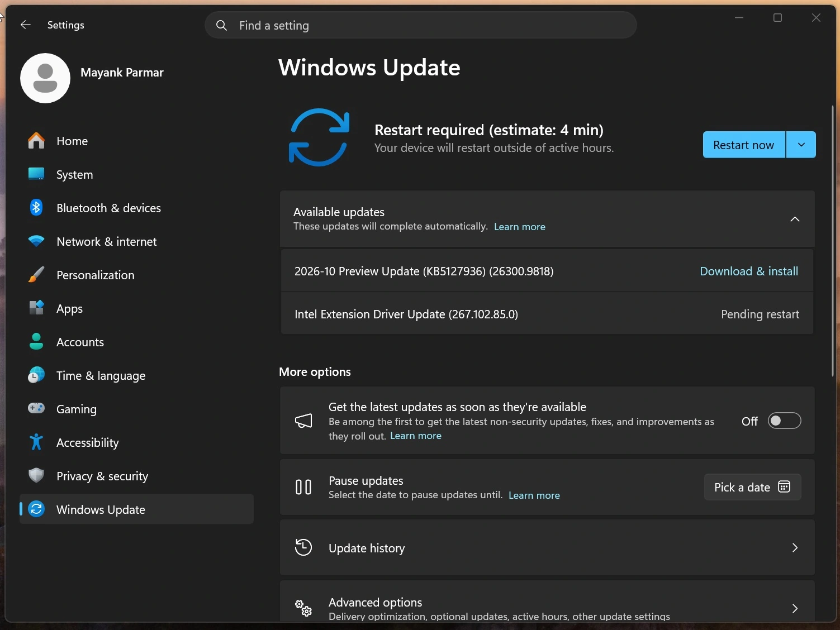840x630 pixels.
Task: Click the Accessibility figure icon
Action: click(36, 442)
